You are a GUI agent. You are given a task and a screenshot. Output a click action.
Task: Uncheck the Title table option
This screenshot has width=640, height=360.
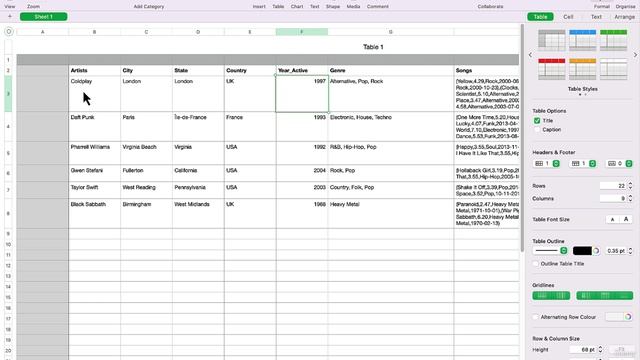(x=537, y=120)
